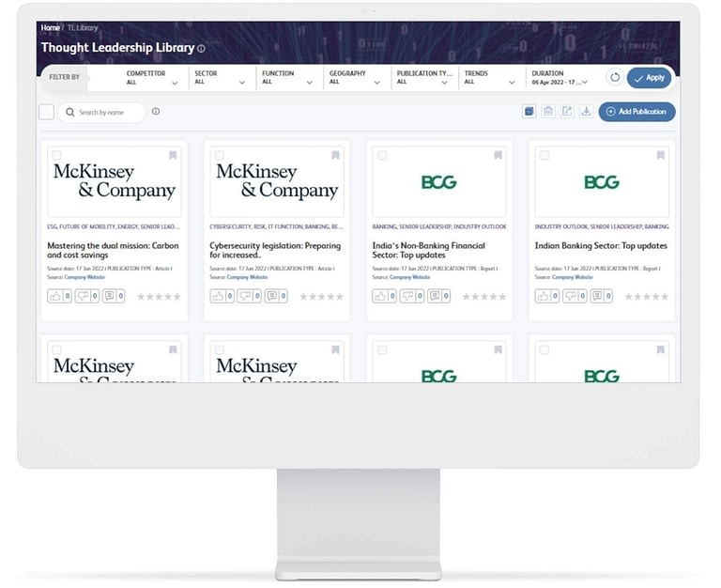
Task: Open the Duration date range dropdown
Action: click(560, 77)
